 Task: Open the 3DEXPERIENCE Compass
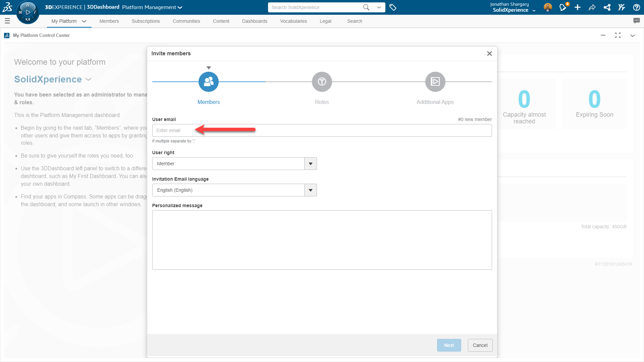28,12
